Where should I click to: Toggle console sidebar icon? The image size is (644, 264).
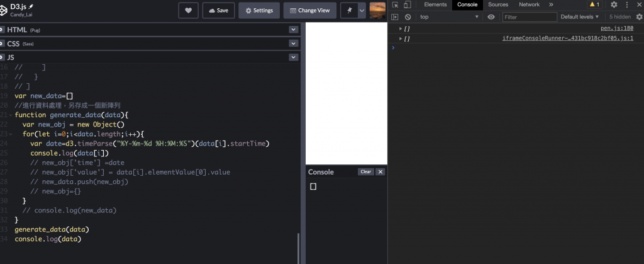click(395, 17)
